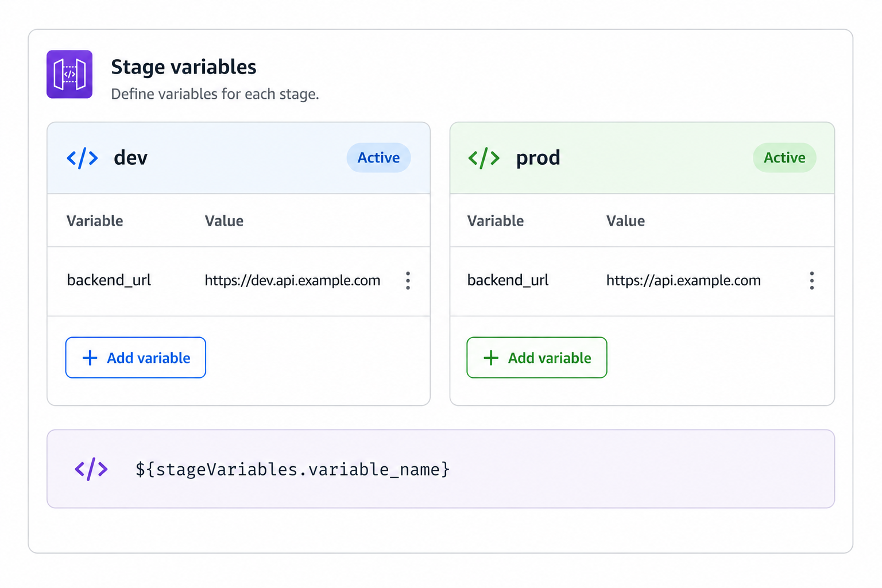
Task: Open the prod backend_url row options menu
Action: click(x=811, y=281)
